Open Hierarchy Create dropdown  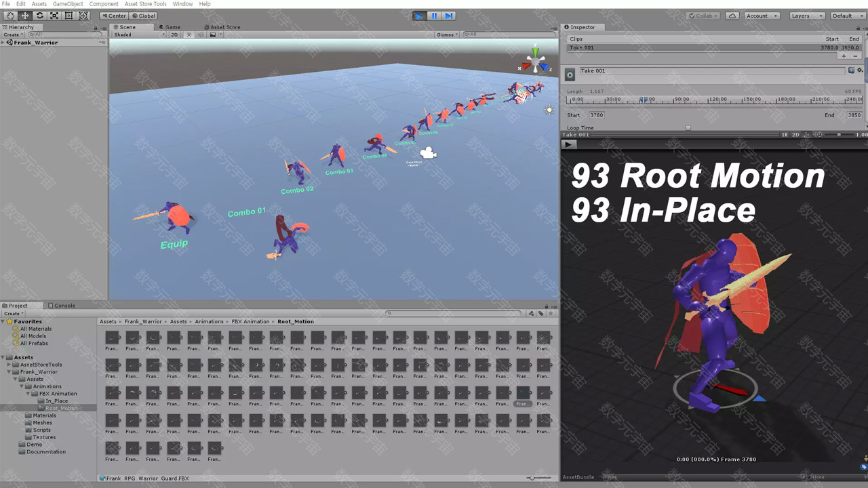pos(13,35)
